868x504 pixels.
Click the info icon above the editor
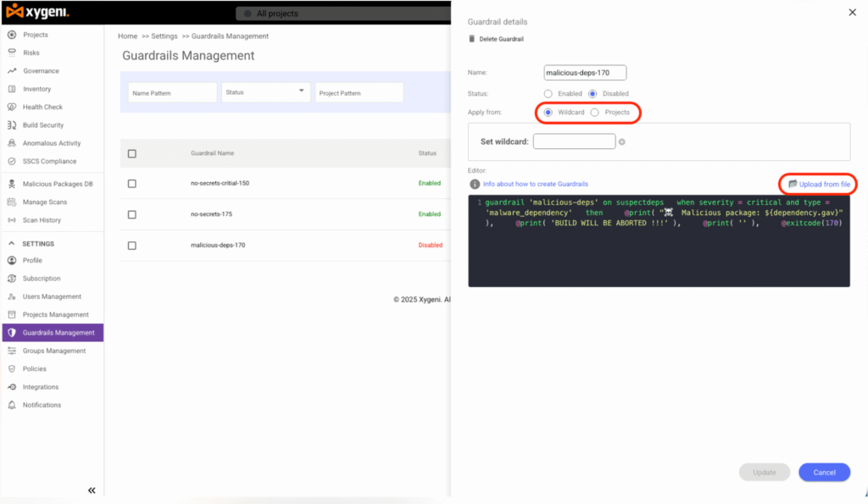pyautogui.click(x=475, y=184)
